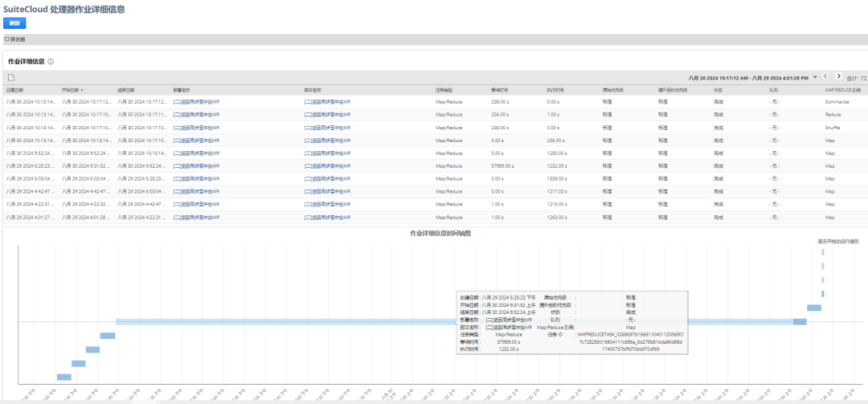Click end date 八月 29 2024 4:22:31 cell
Viewport: 868px width, 404px height.
click(142, 218)
